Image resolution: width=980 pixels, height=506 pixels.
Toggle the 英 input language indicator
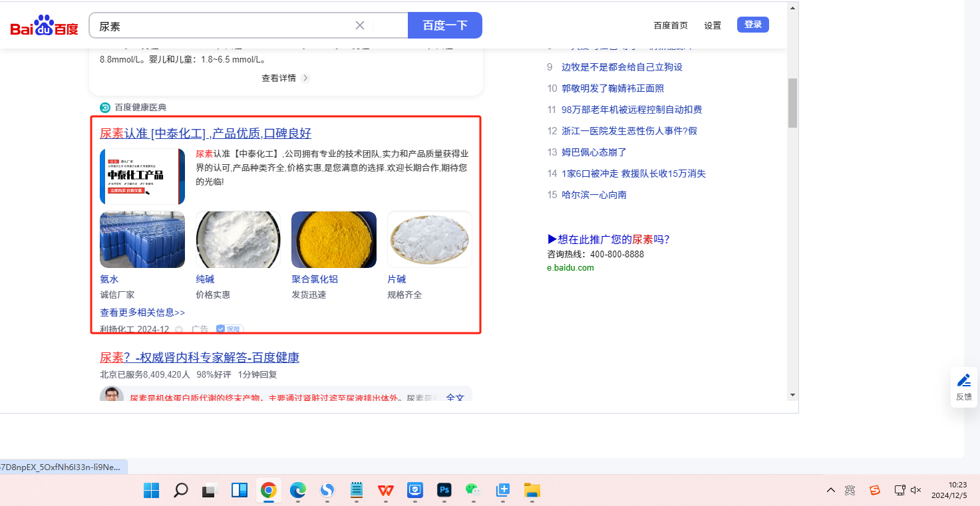[x=850, y=490]
